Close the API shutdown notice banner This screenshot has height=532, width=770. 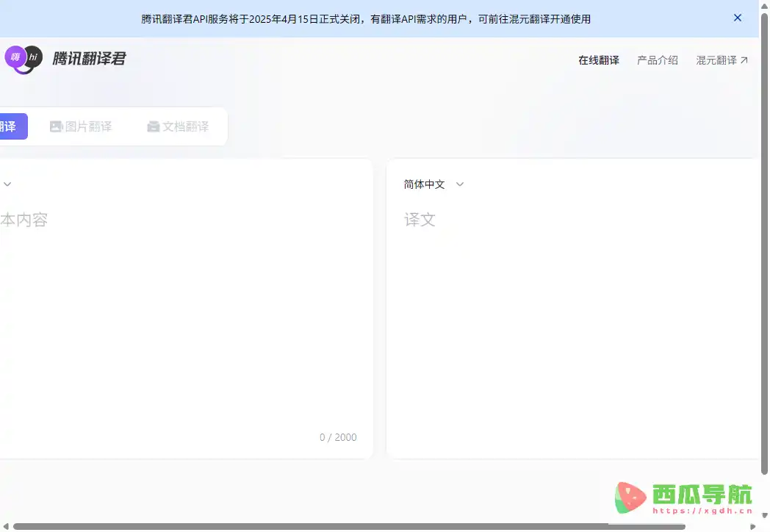737,18
